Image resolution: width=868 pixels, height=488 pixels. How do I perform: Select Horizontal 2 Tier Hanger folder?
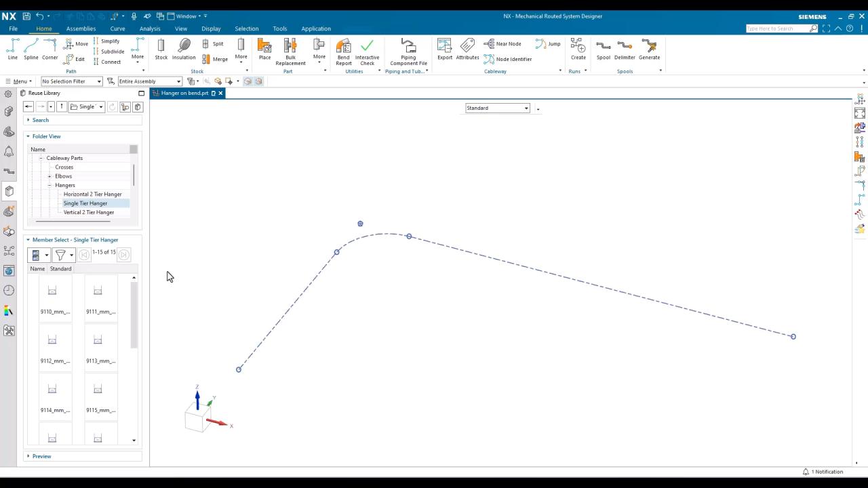[x=92, y=195]
